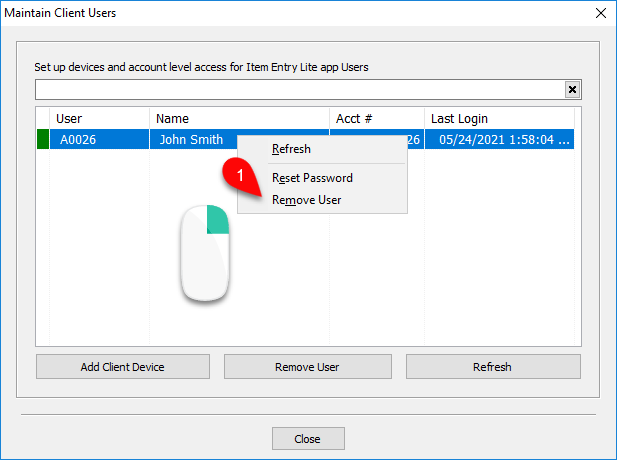Click the Remove User button below the list
This screenshot has height=460, width=617.
click(308, 367)
